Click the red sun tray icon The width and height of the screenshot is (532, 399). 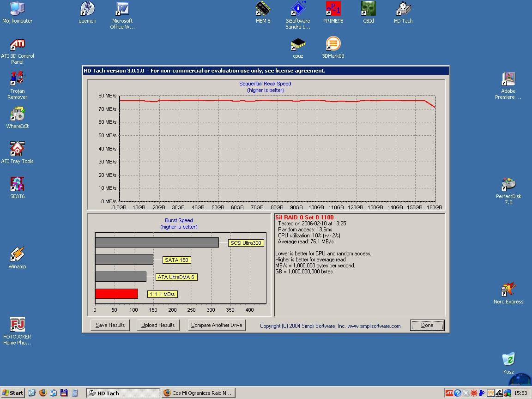(474, 393)
